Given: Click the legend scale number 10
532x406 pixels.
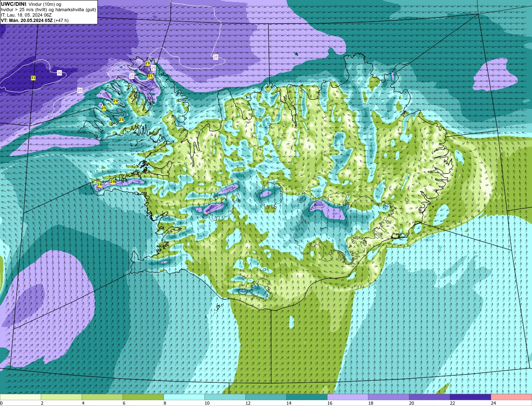Looking at the screenshot, I should click(x=207, y=403).
